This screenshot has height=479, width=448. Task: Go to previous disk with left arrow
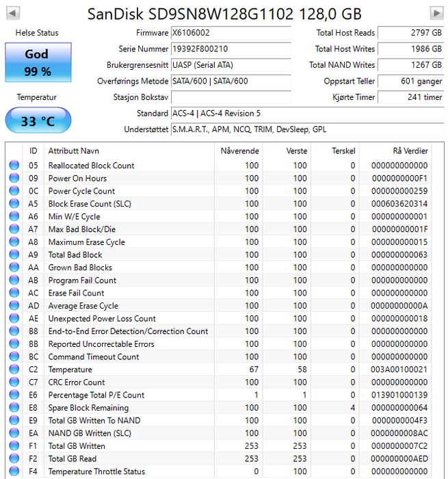click(x=13, y=13)
